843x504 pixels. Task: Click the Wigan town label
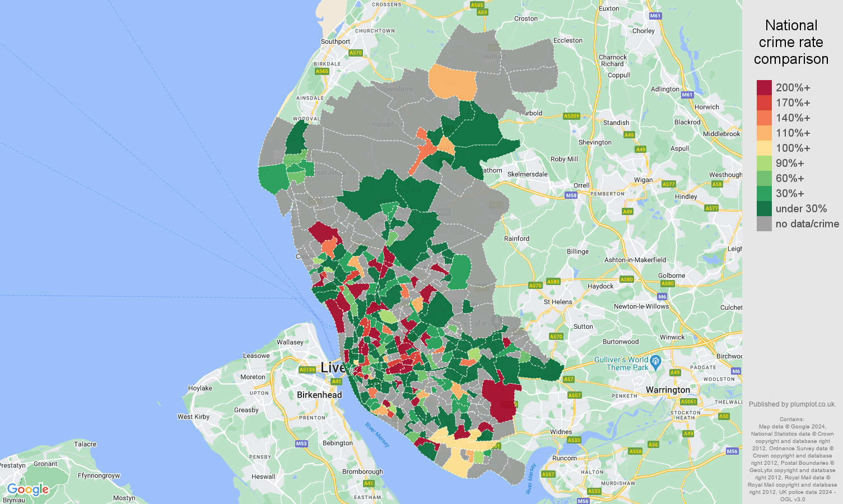tap(643, 180)
